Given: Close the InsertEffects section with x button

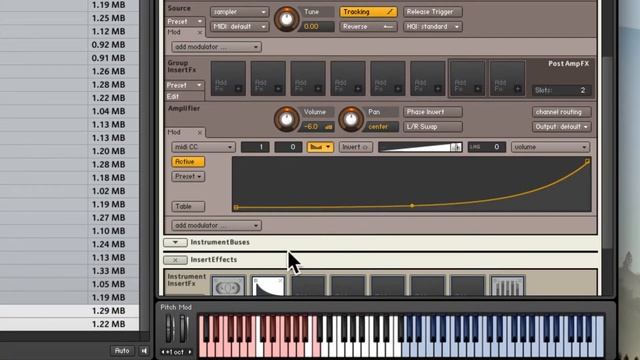Looking at the screenshot, I should [x=175, y=260].
